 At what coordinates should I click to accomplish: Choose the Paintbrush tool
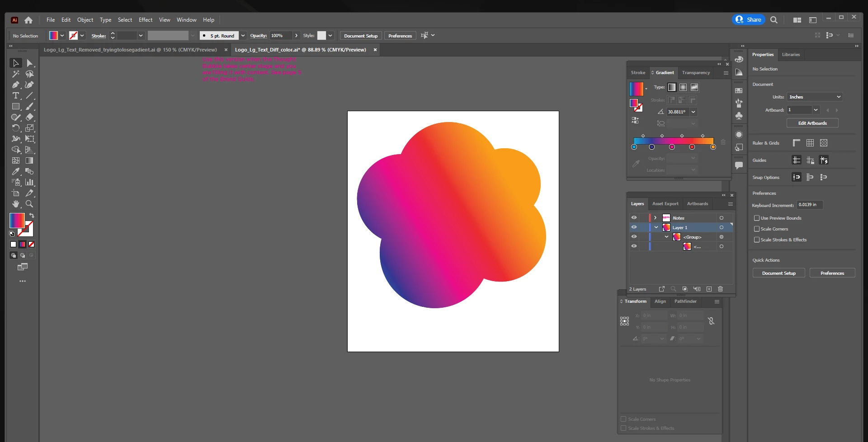[30, 107]
